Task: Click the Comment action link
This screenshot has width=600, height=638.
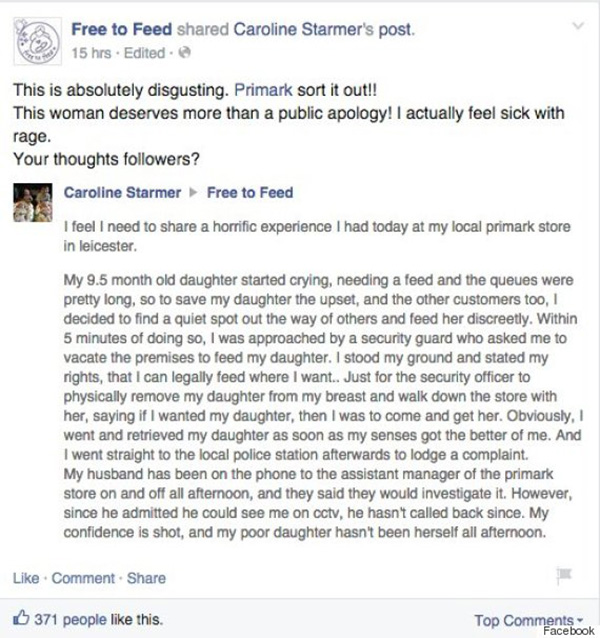Action: click(x=83, y=578)
